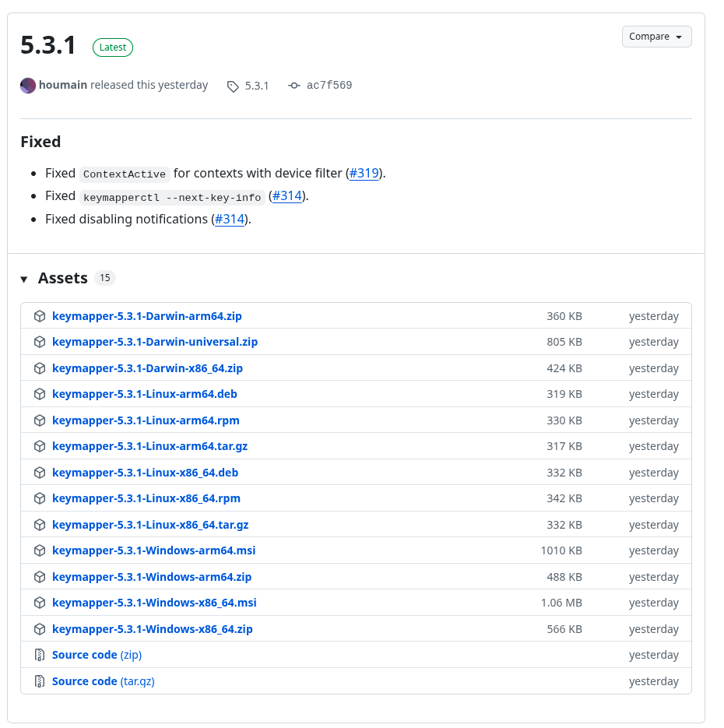
Task: Click package icon for Darwin-arm64.zip
Action: 40,316
